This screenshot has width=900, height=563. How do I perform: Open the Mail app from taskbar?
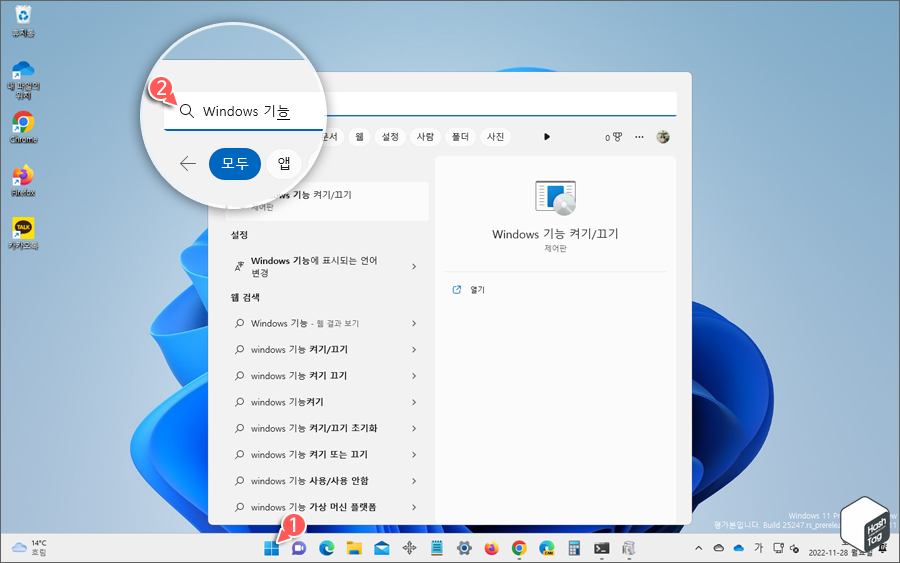tap(382, 549)
